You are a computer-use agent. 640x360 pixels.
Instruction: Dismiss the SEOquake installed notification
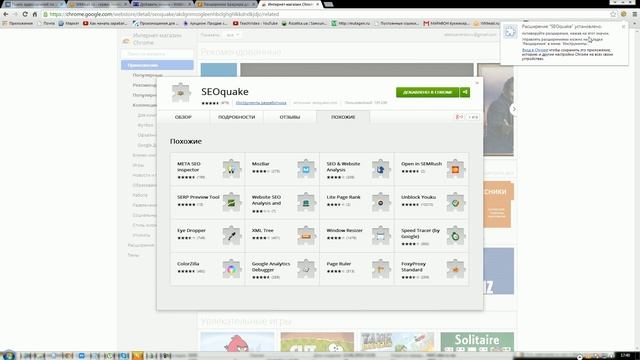point(623,27)
